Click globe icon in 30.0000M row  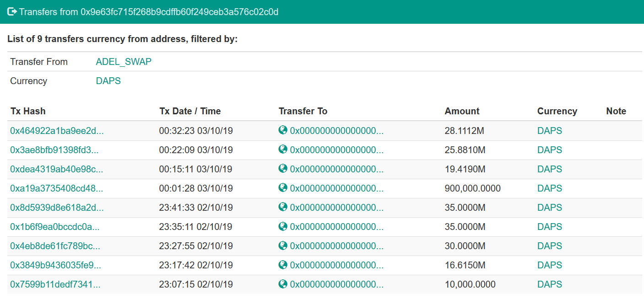click(283, 246)
